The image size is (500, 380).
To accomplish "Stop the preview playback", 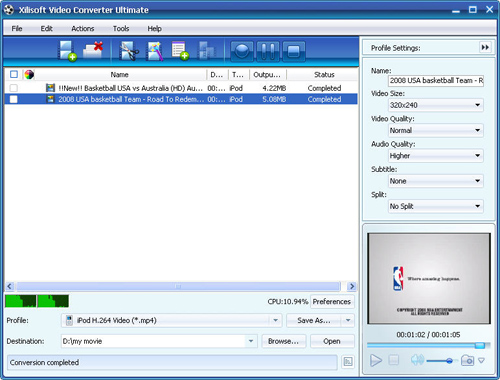I will click(x=394, y=360).
